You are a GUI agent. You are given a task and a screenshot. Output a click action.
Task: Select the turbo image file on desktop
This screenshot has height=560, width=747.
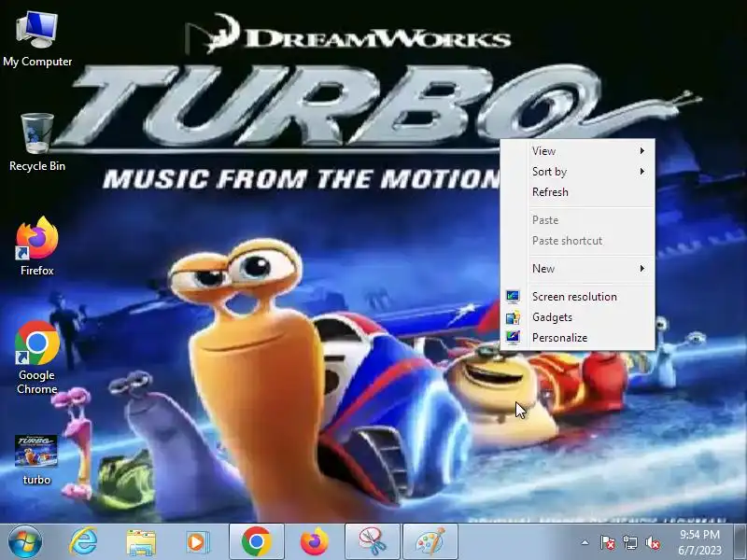(x=36, y=460)
